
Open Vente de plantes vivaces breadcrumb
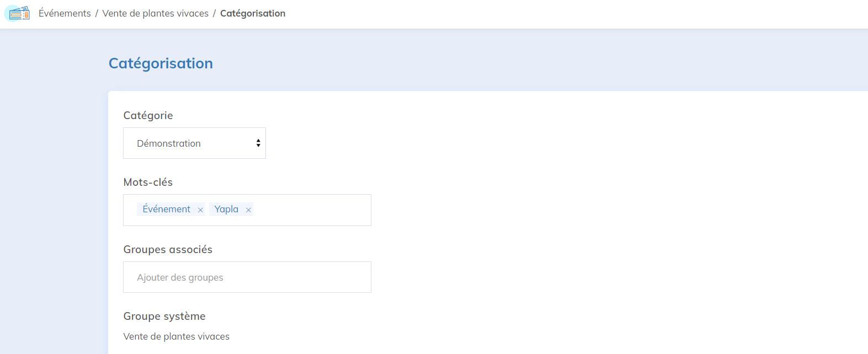tap(156, 13)
